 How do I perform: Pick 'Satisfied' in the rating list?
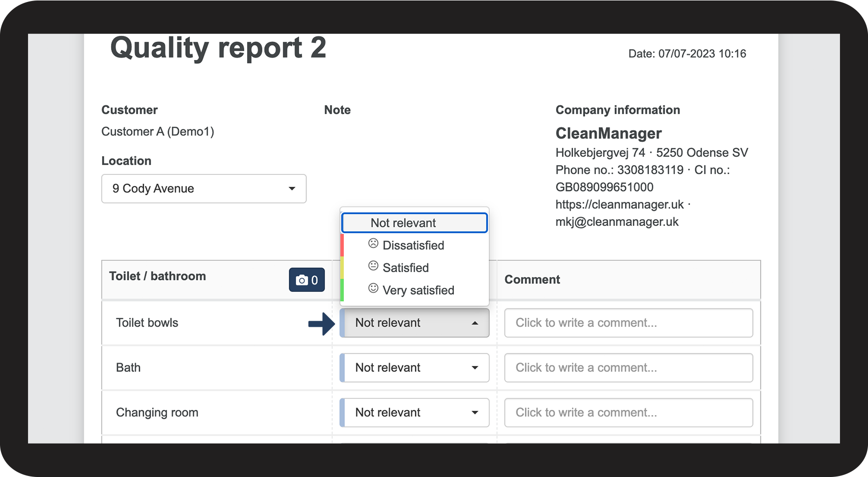[x=405, y=268]
